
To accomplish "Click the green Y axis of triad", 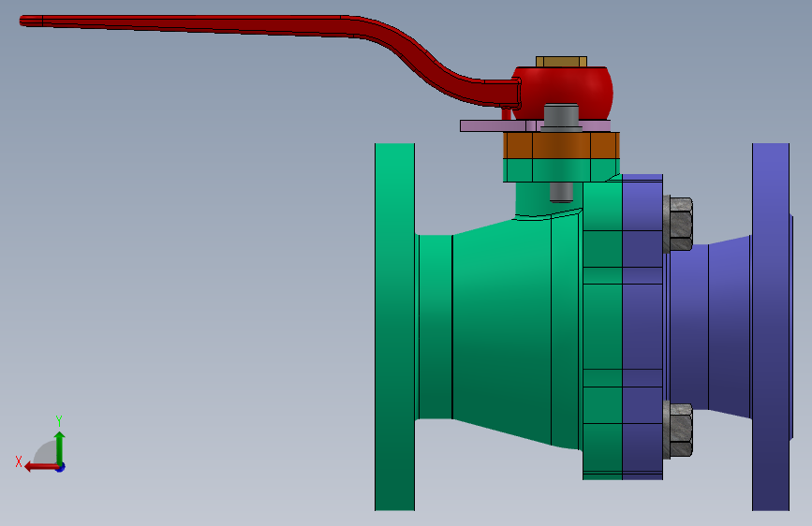I will (60, 447).
